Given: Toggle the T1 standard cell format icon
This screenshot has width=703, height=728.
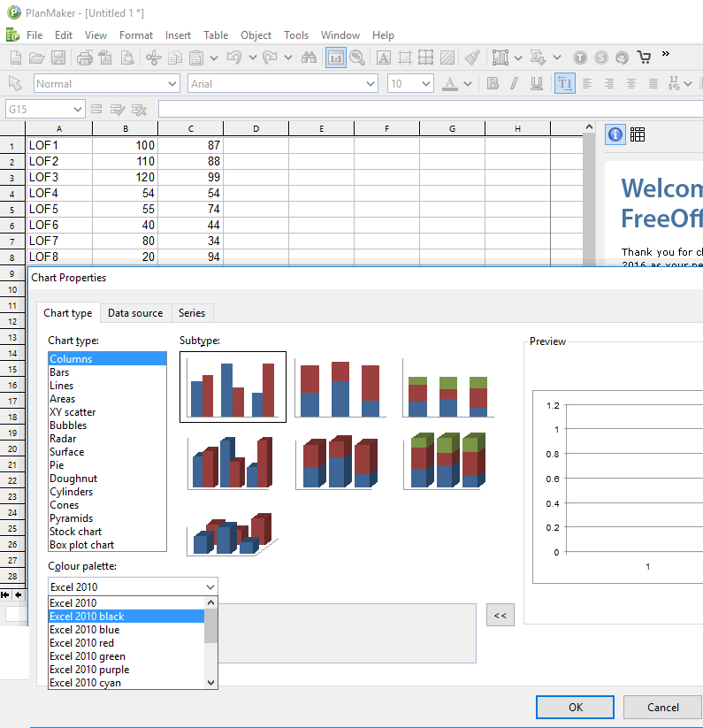Looking at the screenshot, I should click(565, 83).
